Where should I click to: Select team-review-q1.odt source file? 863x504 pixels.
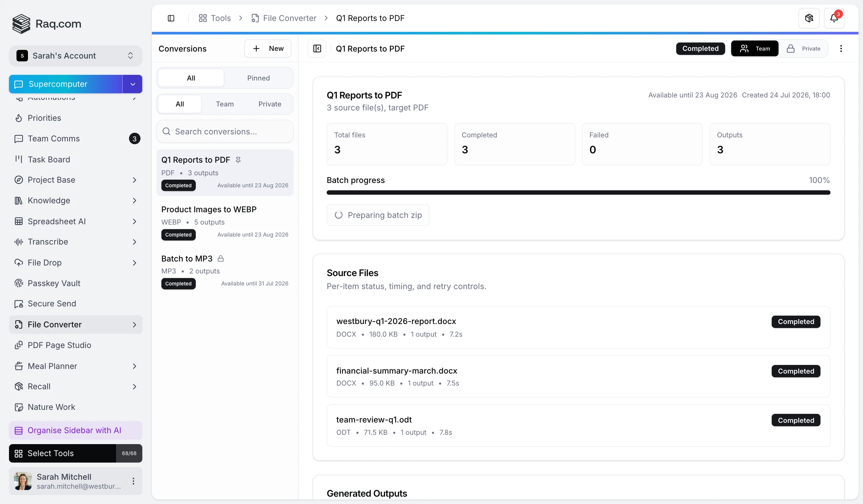click(578, 425)
